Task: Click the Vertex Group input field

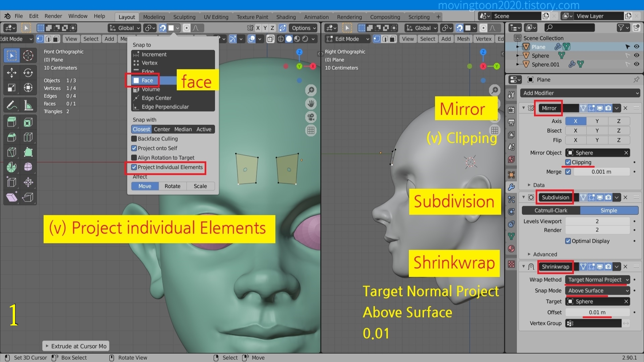Action: [x=593, y=323]
